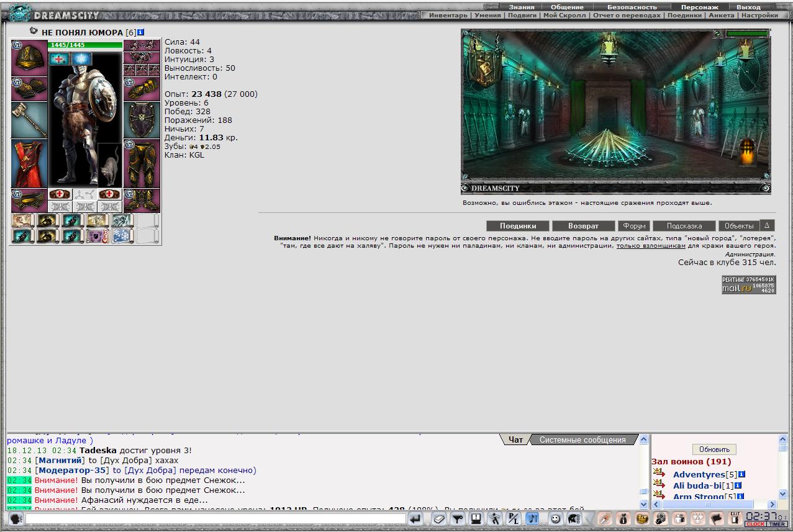Image resolution: width=793 pixels, height=532 pixels.
Task: Click the snowflake scroll in quick slots
Action: (x=122, y=236)
